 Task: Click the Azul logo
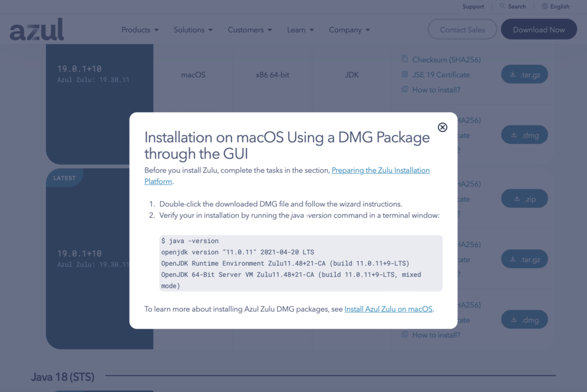click(x=37, y=30)
